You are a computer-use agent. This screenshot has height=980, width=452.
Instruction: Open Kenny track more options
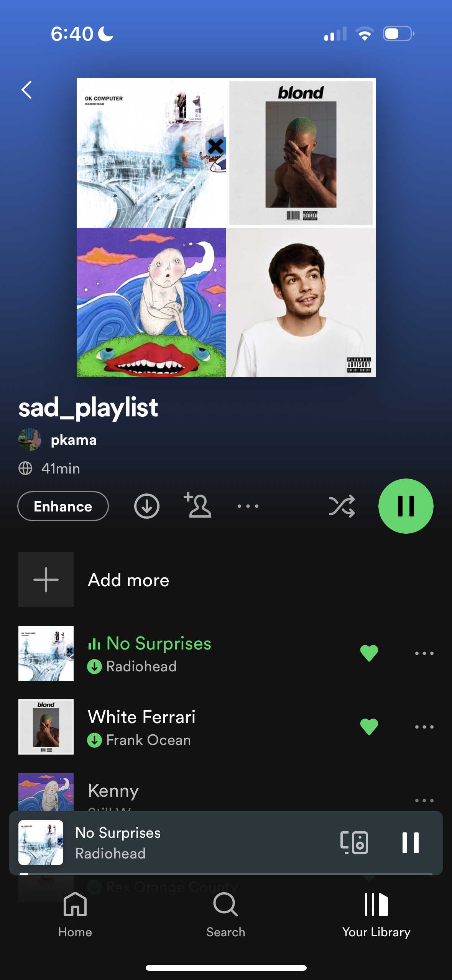424,800
